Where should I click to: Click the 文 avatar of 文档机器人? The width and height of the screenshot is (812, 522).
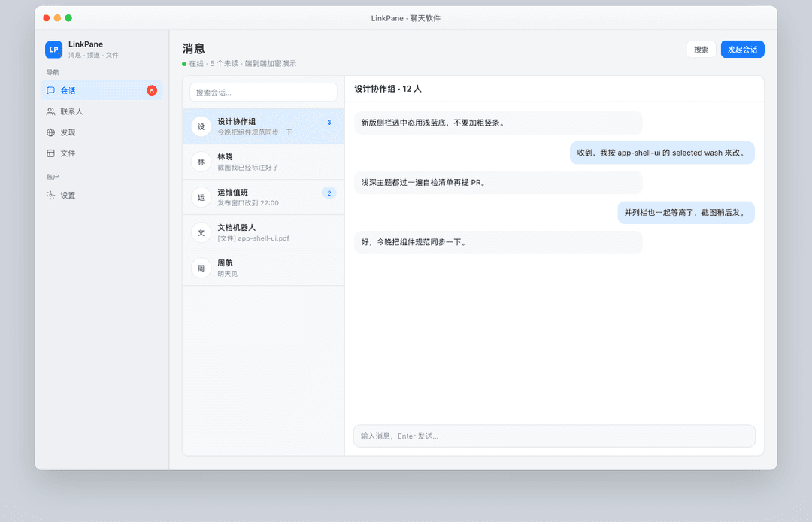(201, 233)
